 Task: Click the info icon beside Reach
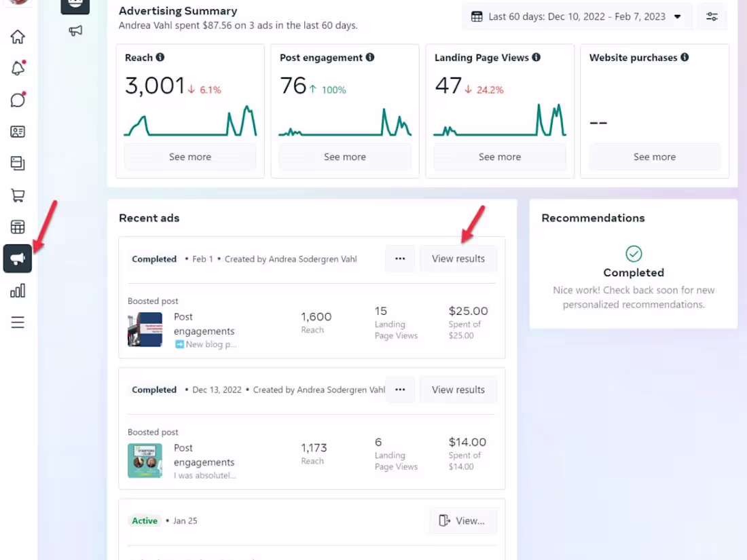[160, 58]
